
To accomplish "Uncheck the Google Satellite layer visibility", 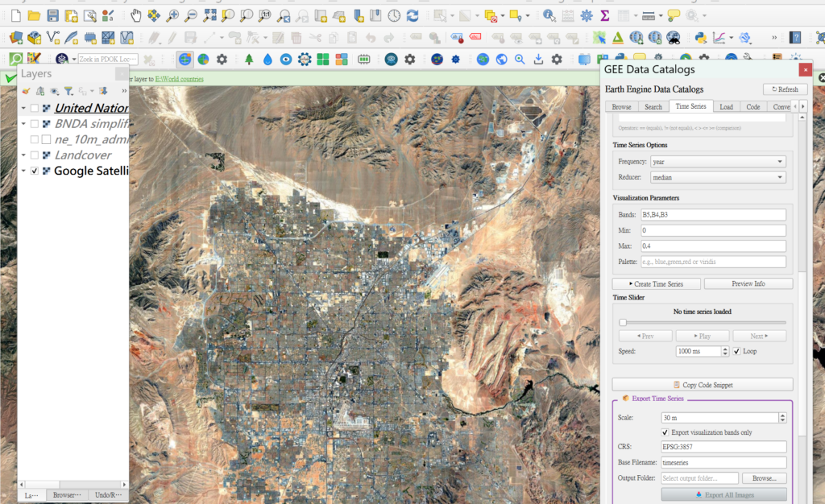I will 34,171.
